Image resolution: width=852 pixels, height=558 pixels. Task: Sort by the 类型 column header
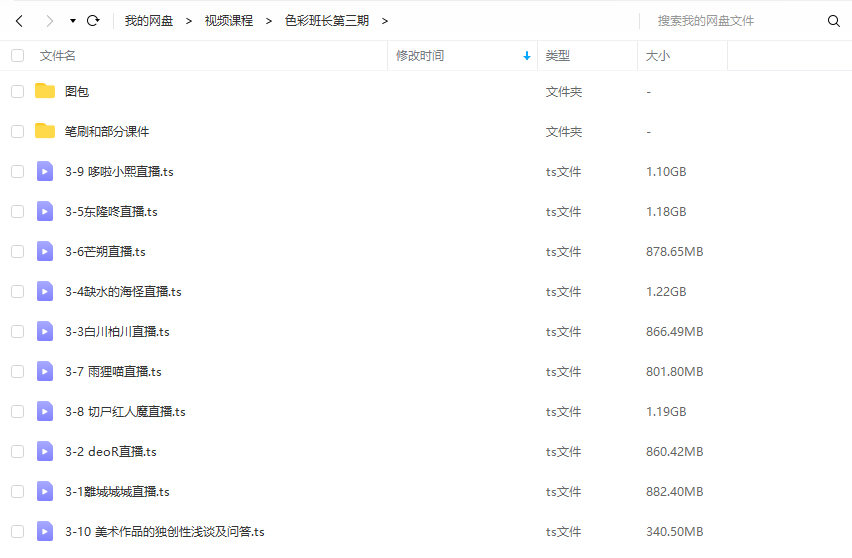coord(557,56)
